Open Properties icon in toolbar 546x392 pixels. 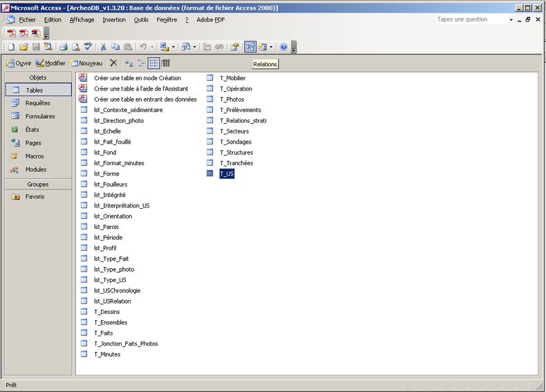[x=234, y=47]
